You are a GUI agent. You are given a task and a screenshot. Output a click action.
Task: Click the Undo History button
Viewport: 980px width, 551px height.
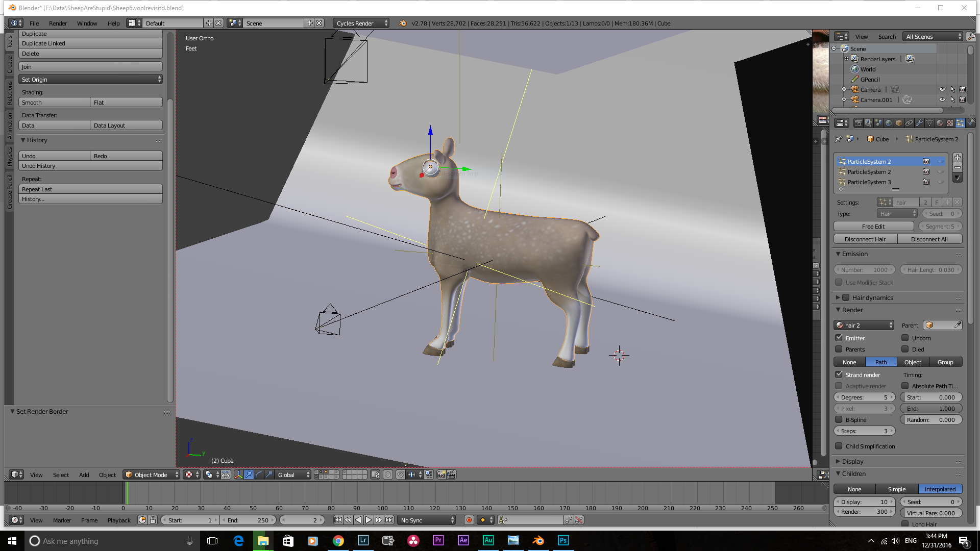pos(91,166)
